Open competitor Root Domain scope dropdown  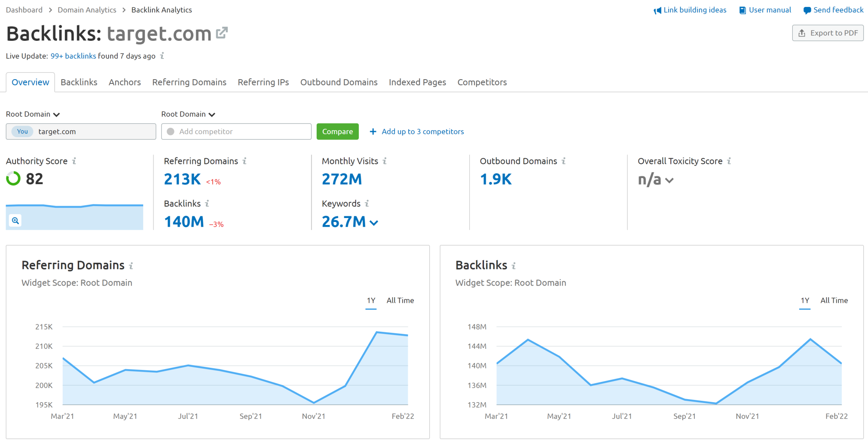[188, 114]
